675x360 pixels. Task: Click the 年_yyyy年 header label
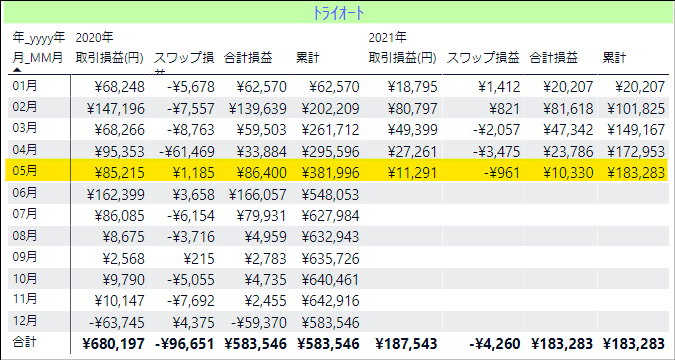click(39, 38)
